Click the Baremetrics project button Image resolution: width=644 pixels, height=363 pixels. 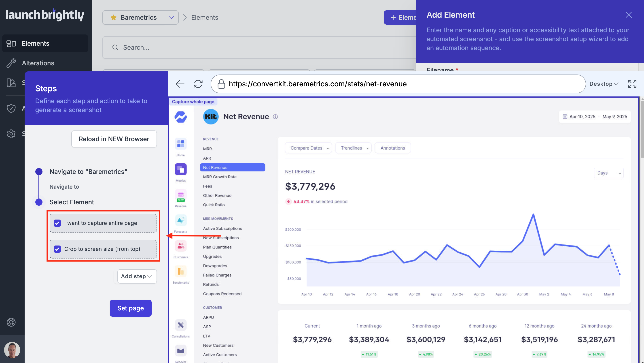(133, 17)
